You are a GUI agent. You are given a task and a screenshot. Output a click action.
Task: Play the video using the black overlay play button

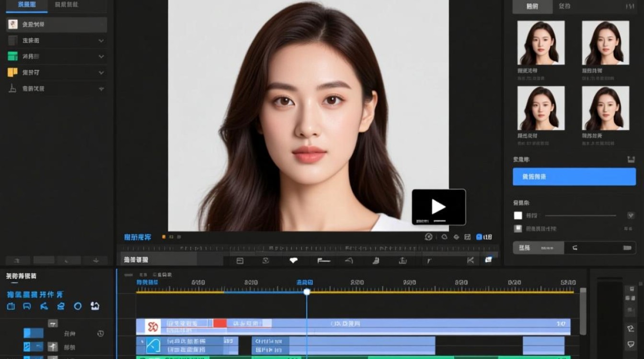coord(439,207)
